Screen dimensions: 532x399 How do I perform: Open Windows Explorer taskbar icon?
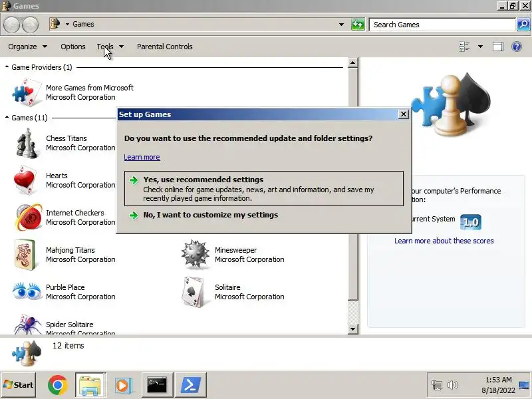90,385
